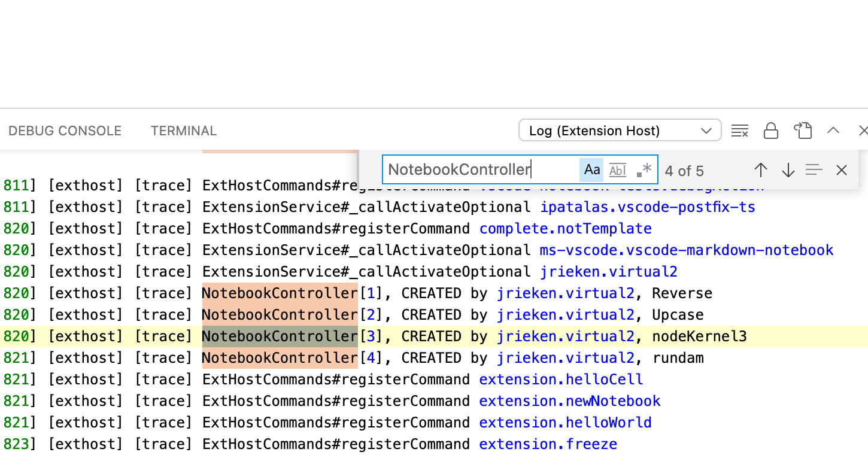Switch to the TERMINAL tab

(183, 131)
